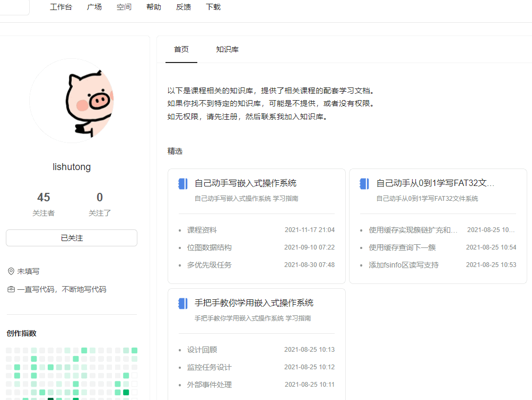This screenshot has width=532, height=400.
Task: Open the 下载 navigation item
Action: click(x=213, y=7)
